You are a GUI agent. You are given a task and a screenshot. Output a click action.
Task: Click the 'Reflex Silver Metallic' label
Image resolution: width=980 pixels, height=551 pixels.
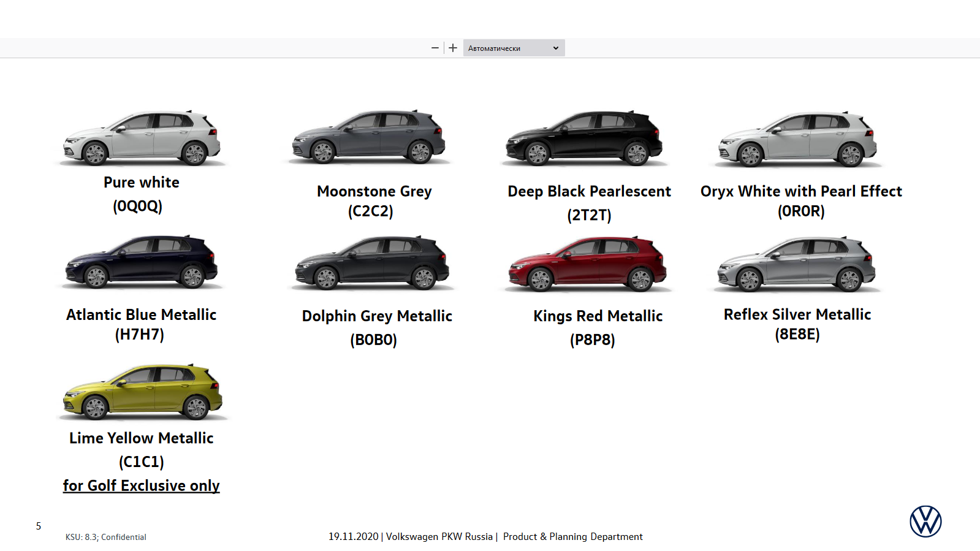pos(797,314)
